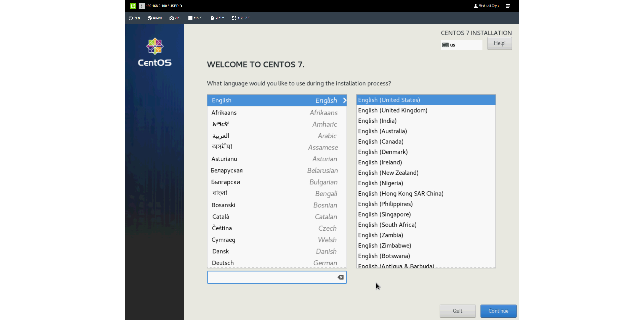
Task: Open the 키보드 (keyboard) menu
Action: tap(195, 18)
